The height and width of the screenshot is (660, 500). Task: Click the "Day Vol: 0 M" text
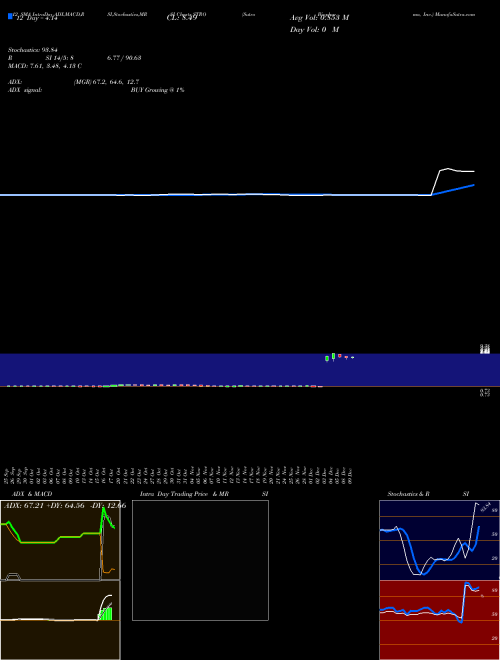[x=314, y=30]
